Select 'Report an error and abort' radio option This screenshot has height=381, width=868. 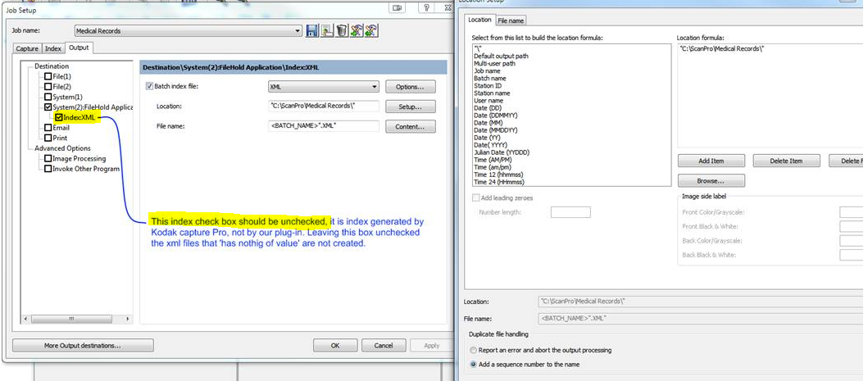(475, 350)
